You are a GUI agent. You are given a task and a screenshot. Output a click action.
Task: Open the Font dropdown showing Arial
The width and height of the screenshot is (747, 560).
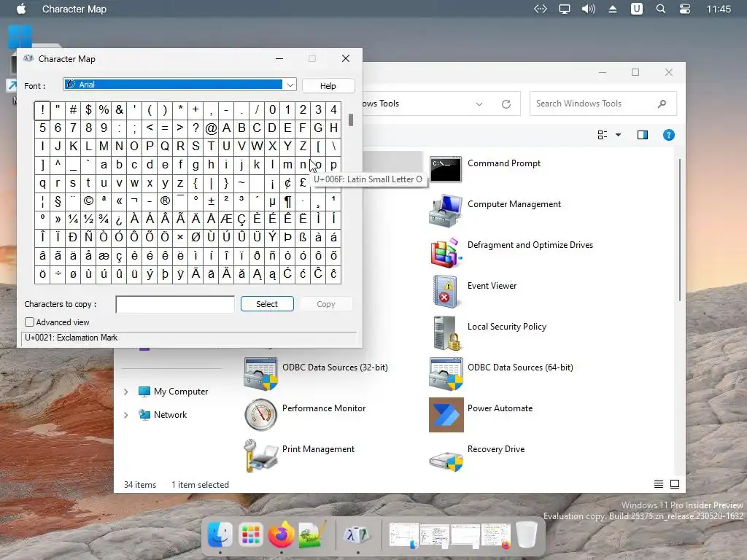179,85
